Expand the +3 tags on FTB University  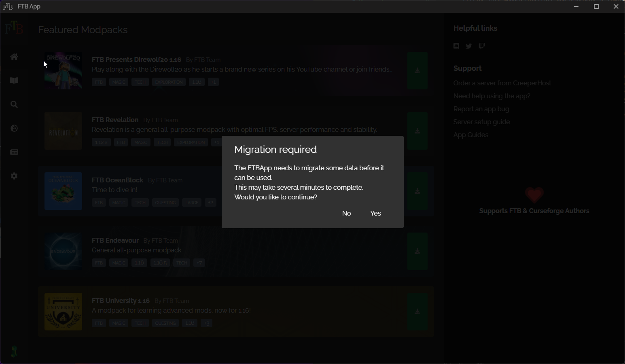(207, 323)
